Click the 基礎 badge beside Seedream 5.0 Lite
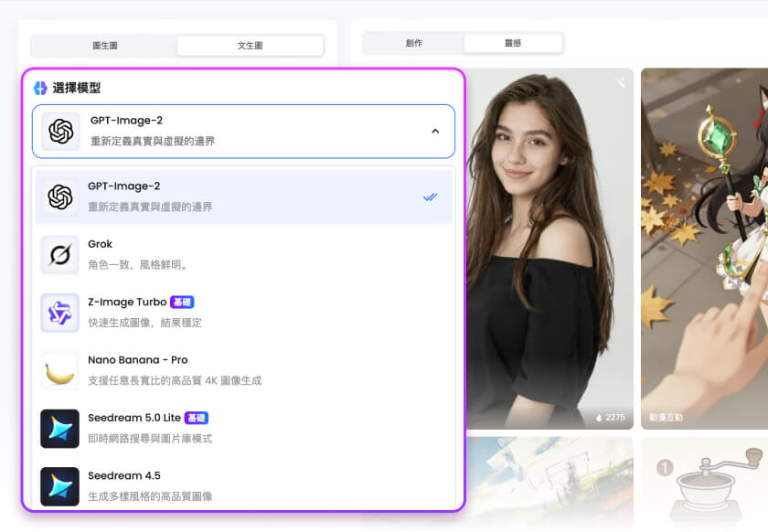 coord(197,418)
